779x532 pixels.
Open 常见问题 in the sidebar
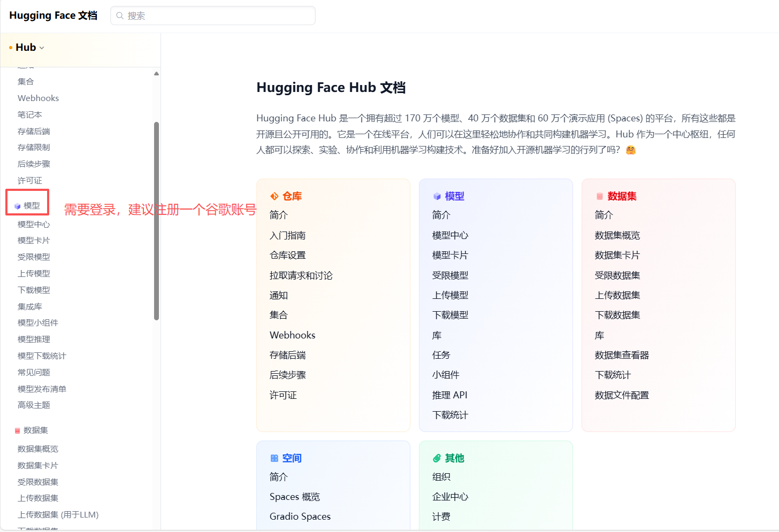(34, 373)
